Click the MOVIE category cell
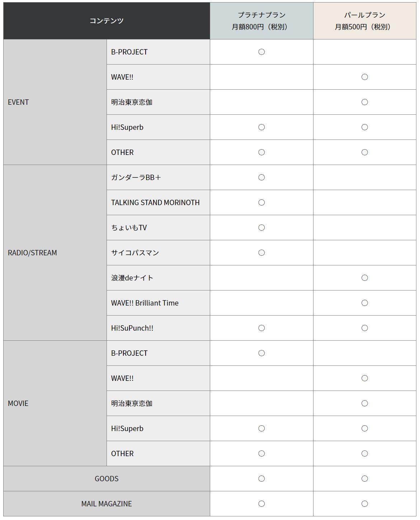420x520 pixels. click(x=18, y=403)
